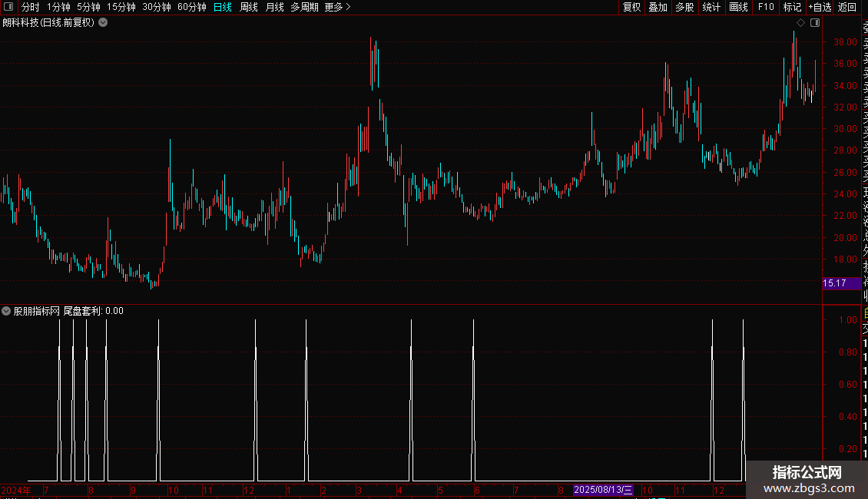Switch to the 15分钟 period tab
Image resolution: width=868 pixels, height=499 pixels.
(121, 7)
